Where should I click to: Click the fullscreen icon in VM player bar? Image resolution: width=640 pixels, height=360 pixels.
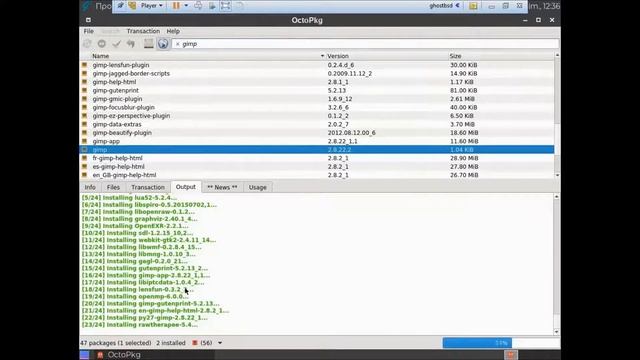(225, 6)
